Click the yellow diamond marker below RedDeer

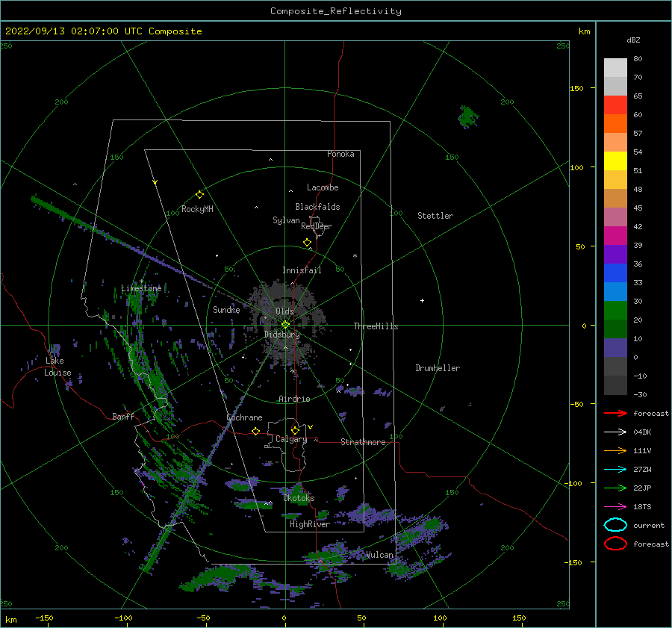pos(308,243)
